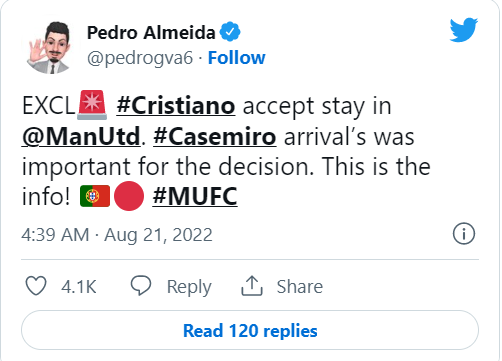Open the #Cristiano hashtag
Viewport: 502px width, 361px height.
176,106
